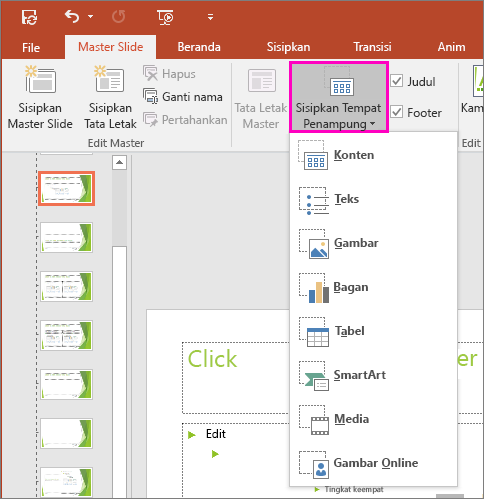484x499 pixels.
Task: Click the Hapus delete button
Action: pos(169,74)
